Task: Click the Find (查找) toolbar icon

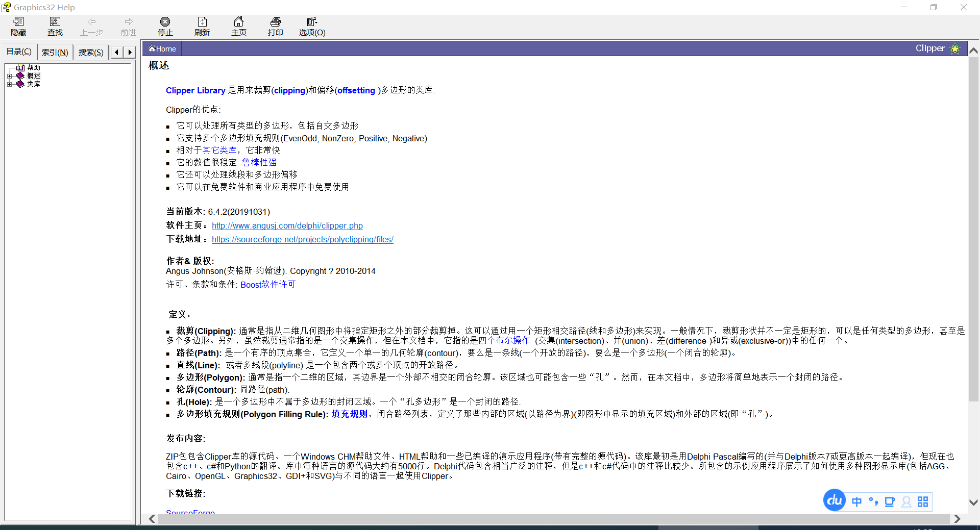Action: pyautogui.click(x=55, y=21)
